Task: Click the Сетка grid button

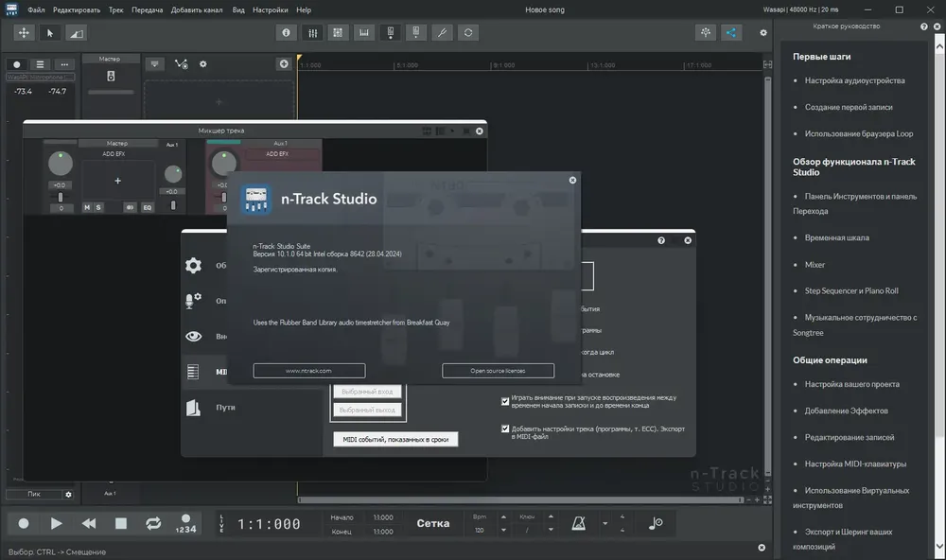Action: 433,524
